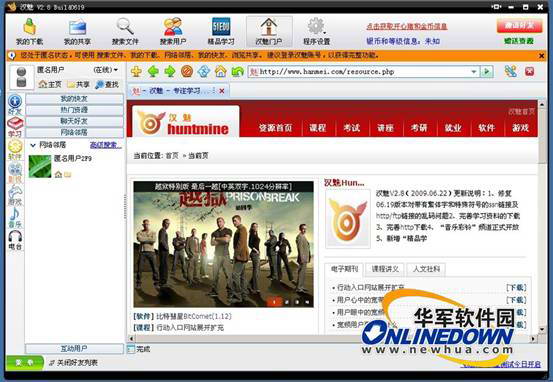Click 查找 search in profile panel
This screenshot has height=382, width=553.
(x=107, y=84)
